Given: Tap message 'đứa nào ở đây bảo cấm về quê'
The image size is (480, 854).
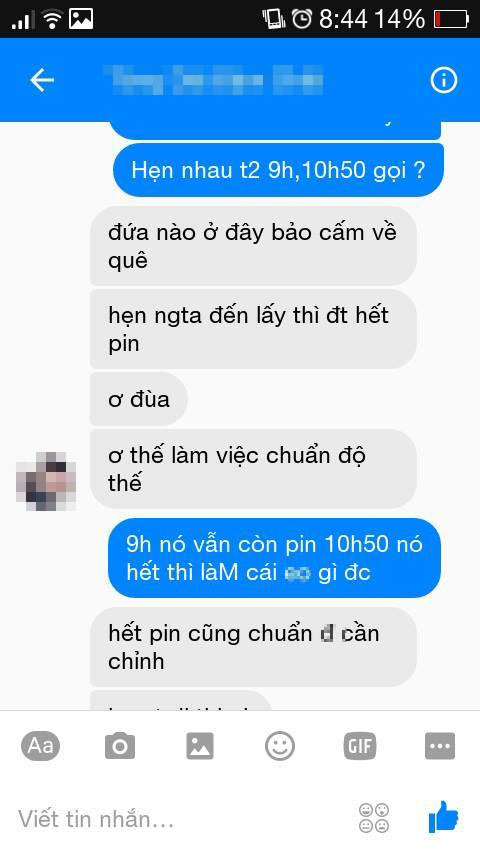Looking at the screenshot, I should [x=253, y=246].
